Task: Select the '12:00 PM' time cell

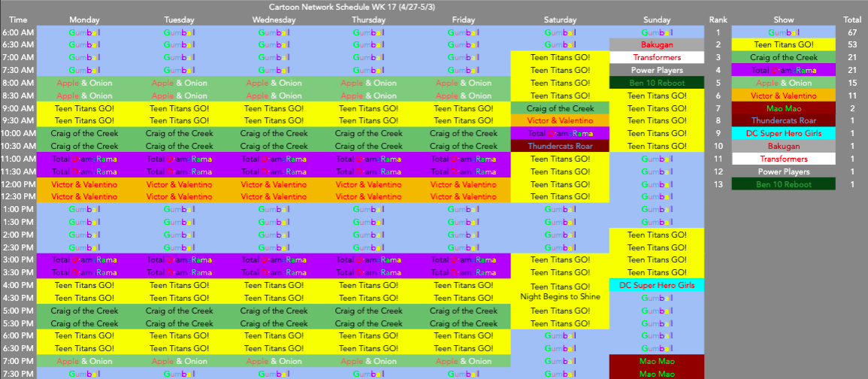Action: pos(18,184)
